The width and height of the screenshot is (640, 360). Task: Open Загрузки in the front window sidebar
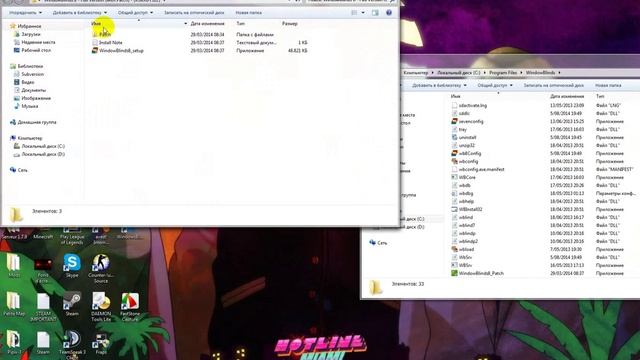pos(31,34)
